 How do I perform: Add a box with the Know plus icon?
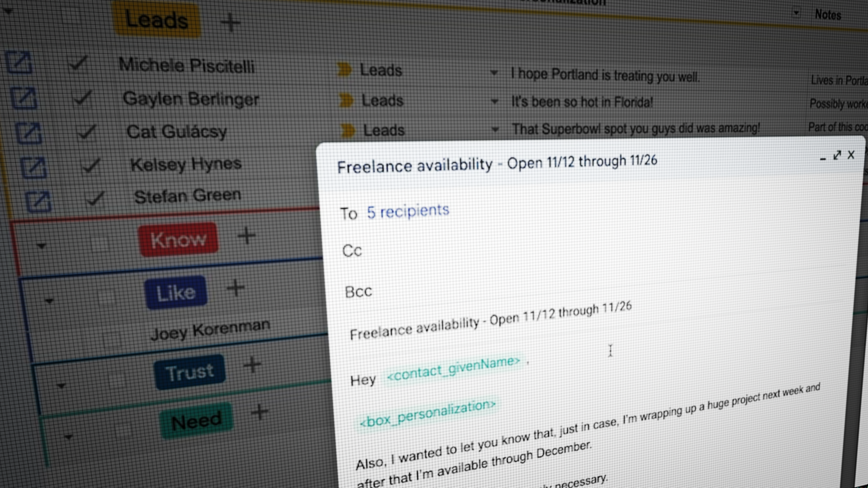click(246, 235)
